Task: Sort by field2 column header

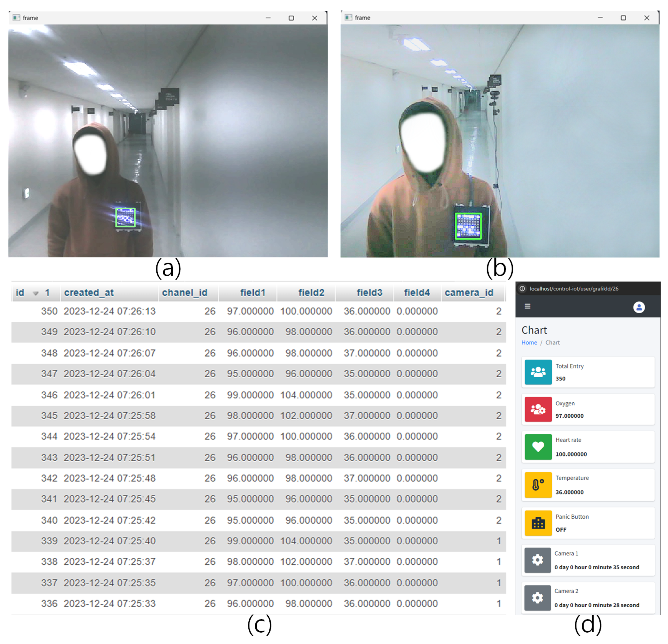Action: 311,292
